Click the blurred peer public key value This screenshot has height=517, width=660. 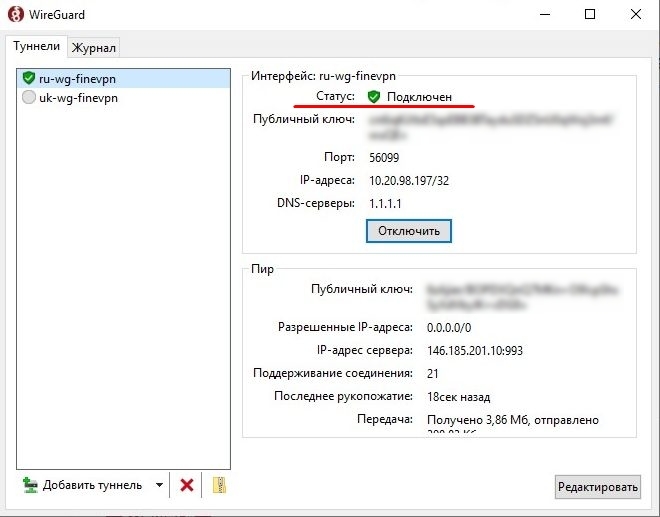[x=522, y=297]
